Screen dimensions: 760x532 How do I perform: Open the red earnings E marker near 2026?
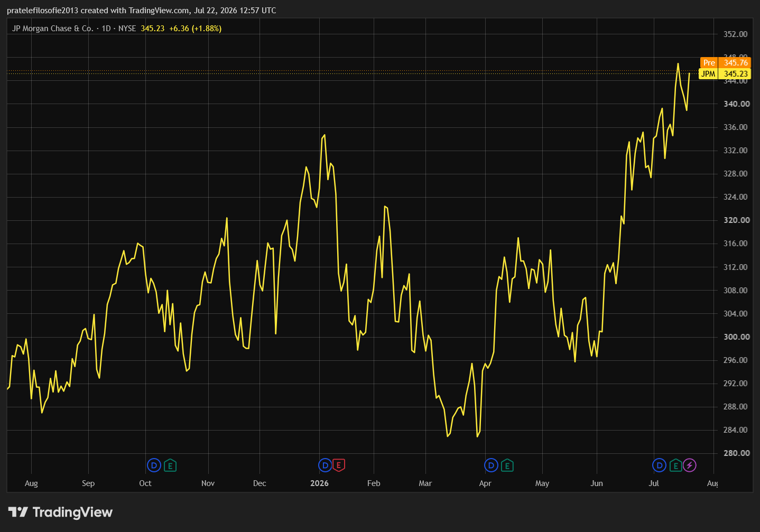tap(339, 465)
